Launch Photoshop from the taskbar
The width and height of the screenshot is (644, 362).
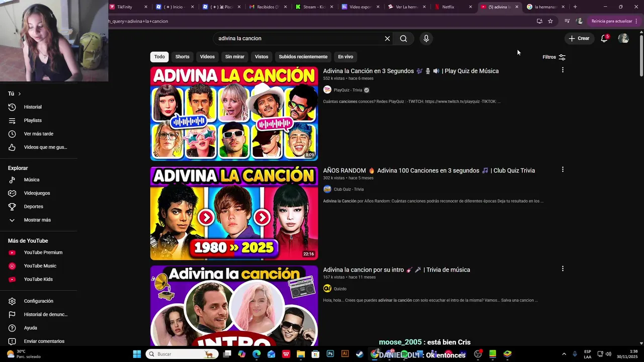pos(330,354)
